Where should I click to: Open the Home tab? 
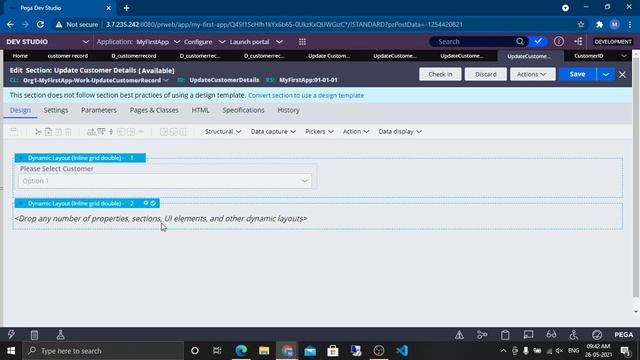click(20, 56)
